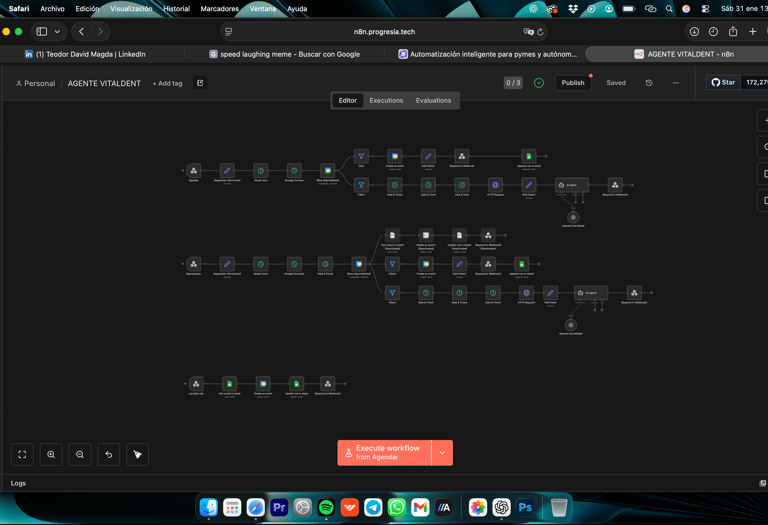Open Telegram from the Dock
Image resolution: width=768 pixels, height=525 pixels.
(373, 507)
